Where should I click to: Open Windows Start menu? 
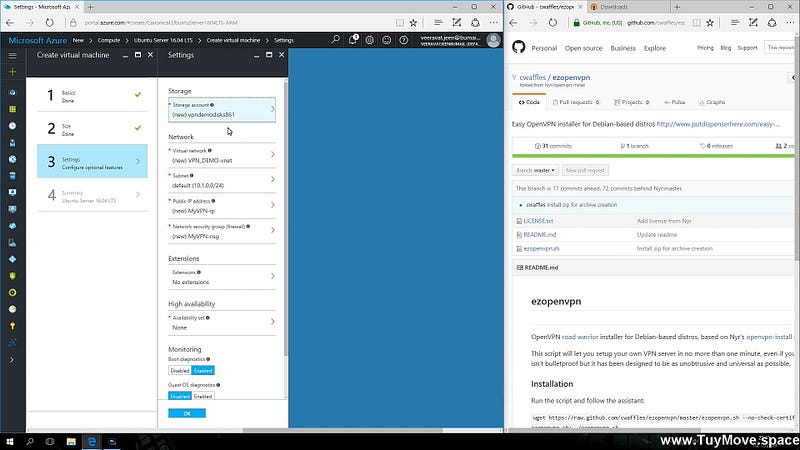click(x=10, y=441)
